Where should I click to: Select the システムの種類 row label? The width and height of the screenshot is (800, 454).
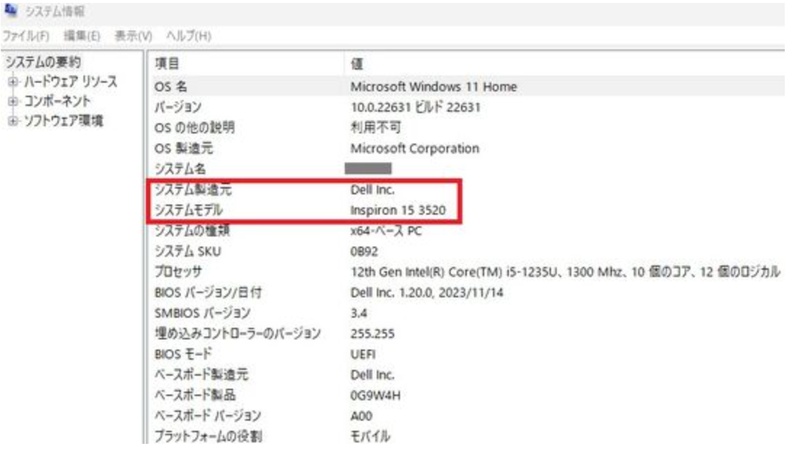click(x=192, y=231)
